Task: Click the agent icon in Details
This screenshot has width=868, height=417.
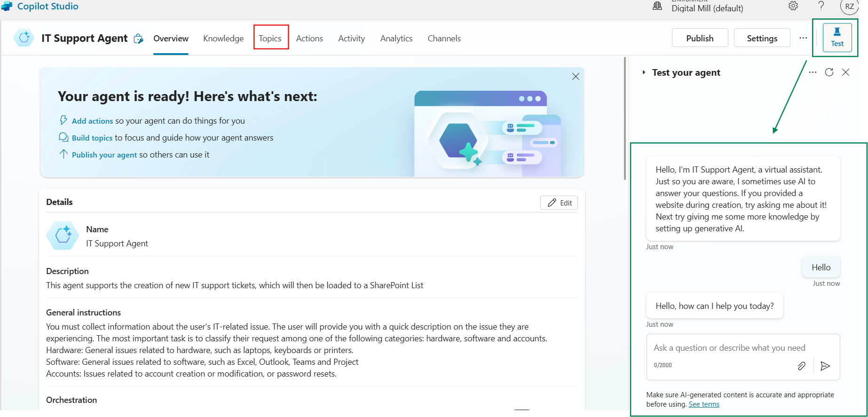Action: (x=63, y=236)
